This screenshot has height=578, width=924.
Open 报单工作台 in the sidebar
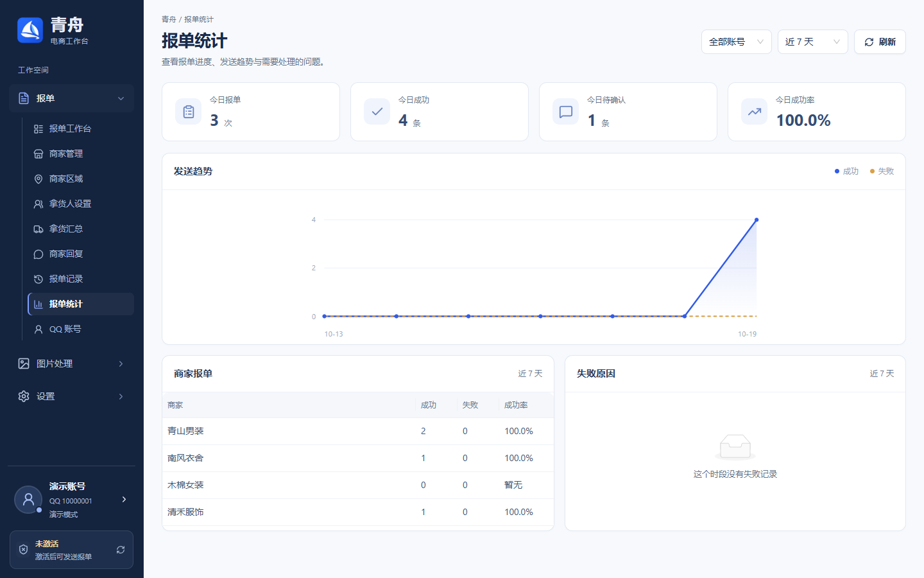coord(81,128)
